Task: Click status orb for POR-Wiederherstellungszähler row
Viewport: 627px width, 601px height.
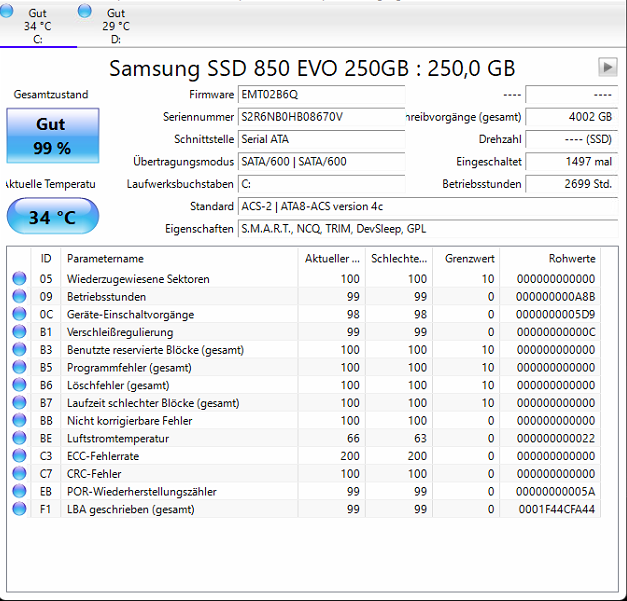Action: [x=19, y=491]
